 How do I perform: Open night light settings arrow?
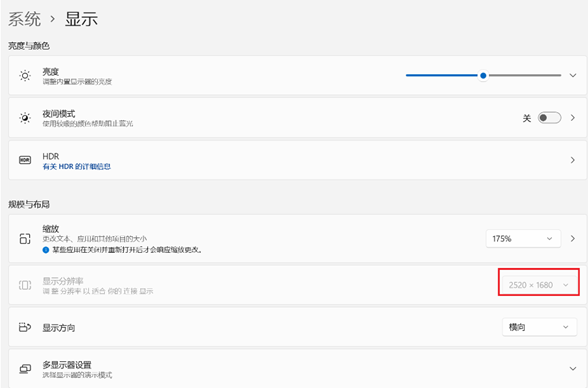click(573, 118)
